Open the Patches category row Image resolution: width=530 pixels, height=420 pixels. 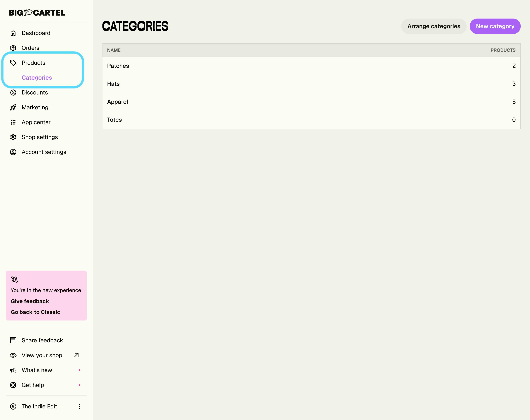point(118,66)
